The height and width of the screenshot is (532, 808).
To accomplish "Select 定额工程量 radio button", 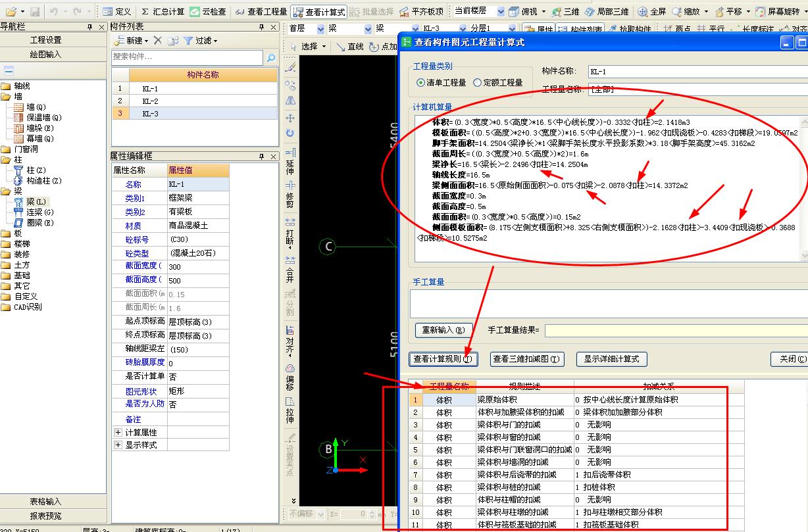I will tap(498, 83).
